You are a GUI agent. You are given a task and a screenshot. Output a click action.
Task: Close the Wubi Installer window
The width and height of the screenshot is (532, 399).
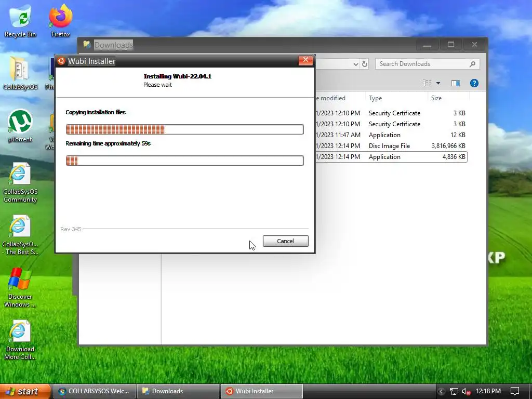click(x=305, y=60)
